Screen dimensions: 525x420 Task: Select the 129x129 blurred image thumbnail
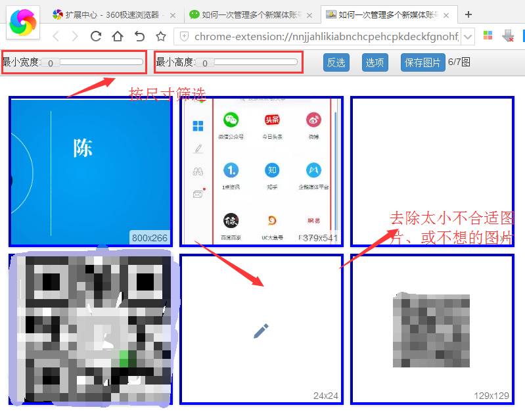coord(432,329)
